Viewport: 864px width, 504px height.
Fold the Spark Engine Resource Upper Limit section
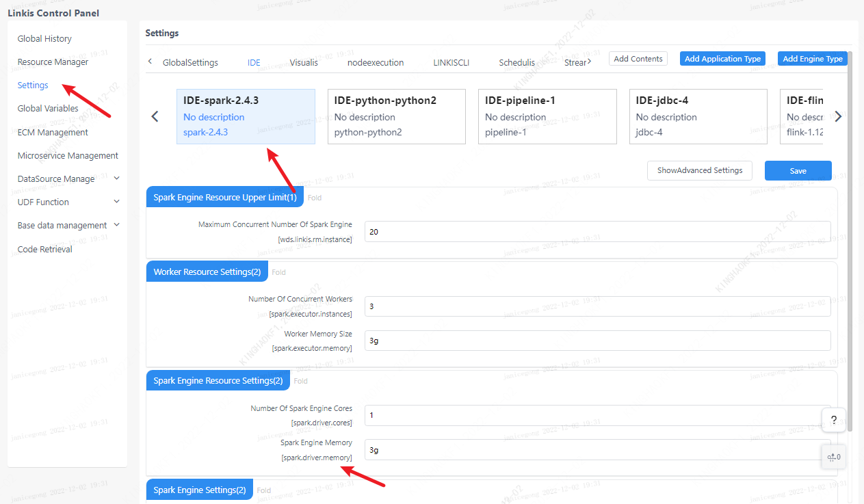314,198
